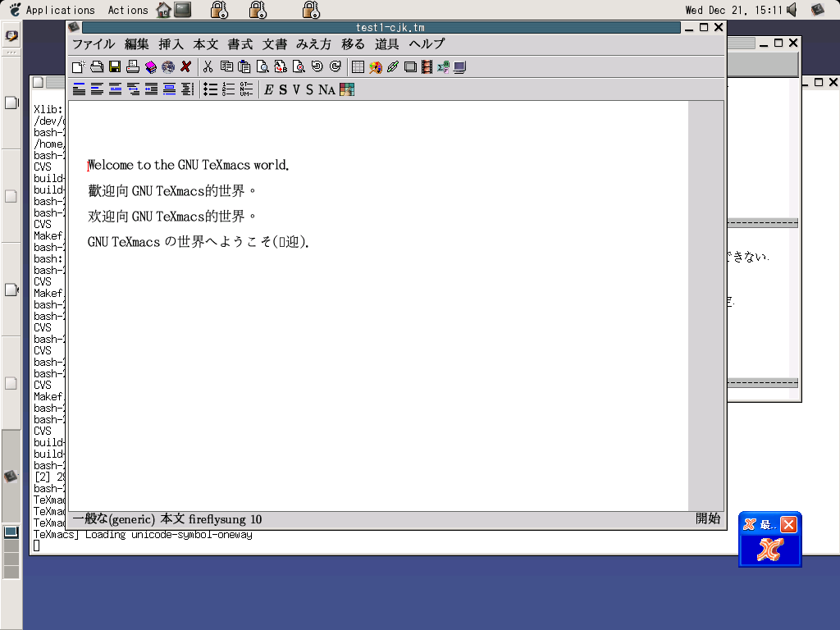The width and height of the screenshot is (840, 630).
Task: Click the film strip animation icon
Action: pos(427,67)
